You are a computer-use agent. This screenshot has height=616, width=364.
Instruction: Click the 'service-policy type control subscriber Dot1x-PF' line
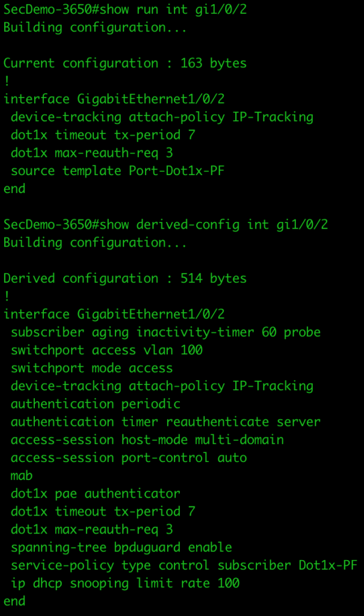(x=184, y=565)
